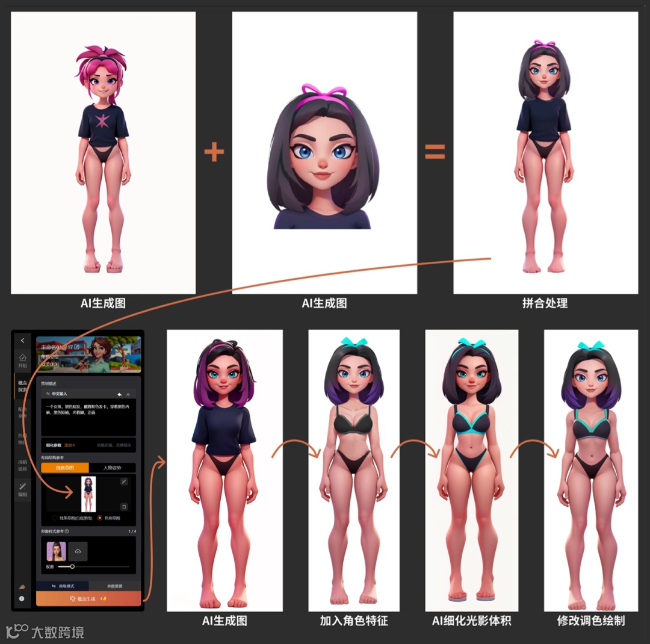Click the cloud upload tile
This screenshot has height=644, width=650.
[78, 551]
